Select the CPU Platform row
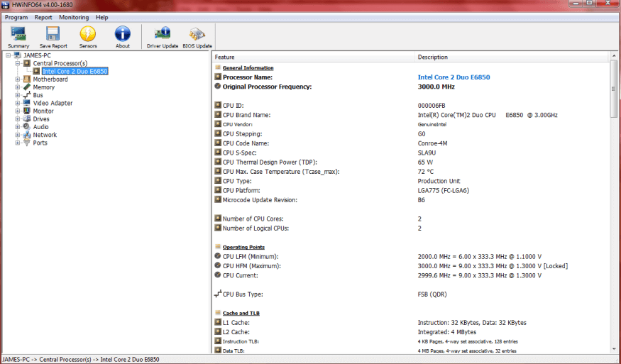621x364 pixels. (411, 191)
